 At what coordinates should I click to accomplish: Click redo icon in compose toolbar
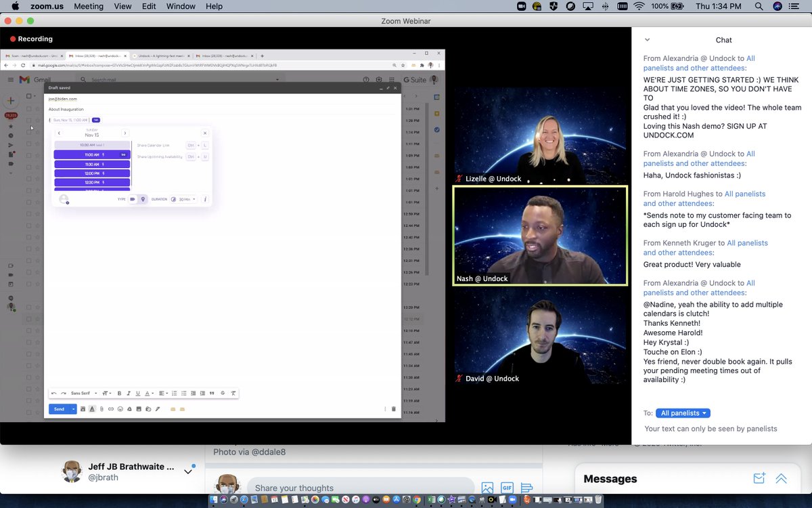click(64, 394)
